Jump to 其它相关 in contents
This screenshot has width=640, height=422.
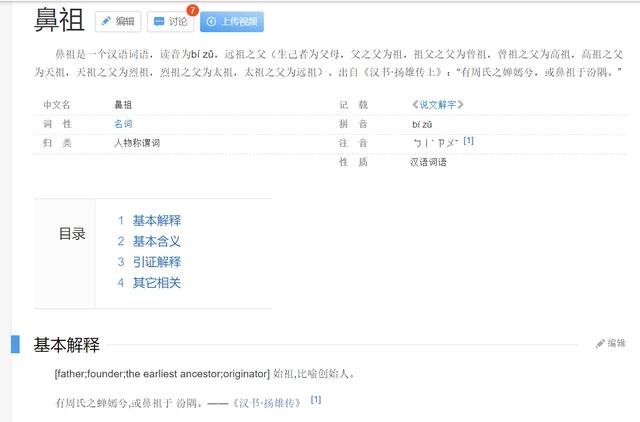pos(156,282)
